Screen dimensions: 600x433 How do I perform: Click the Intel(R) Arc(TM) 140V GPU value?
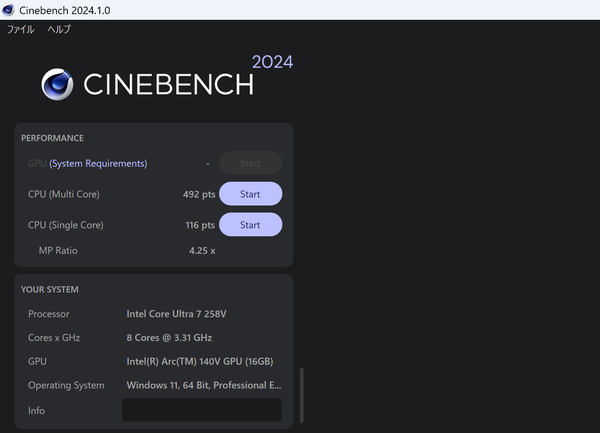pyautogui.click(x=200, y=361)
